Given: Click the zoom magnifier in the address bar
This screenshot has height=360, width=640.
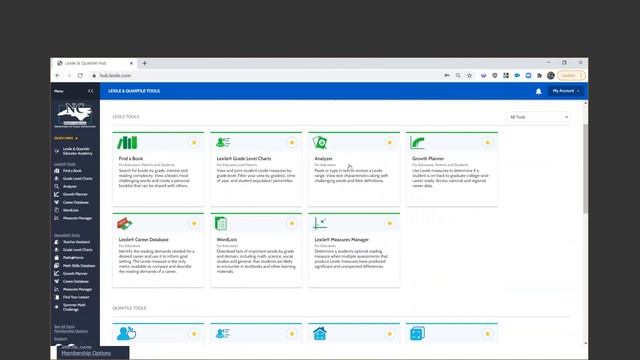Looking at the screenshot, I should 458,76.
